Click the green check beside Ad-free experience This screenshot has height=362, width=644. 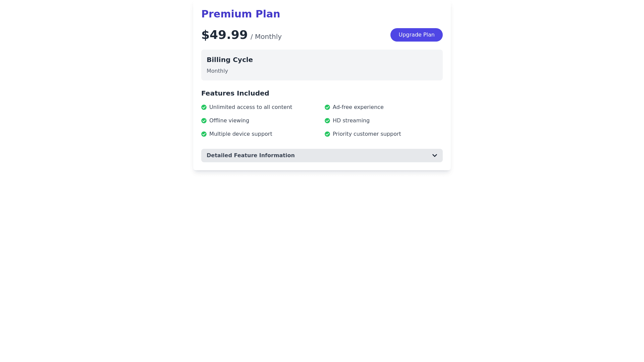[327, 107]
